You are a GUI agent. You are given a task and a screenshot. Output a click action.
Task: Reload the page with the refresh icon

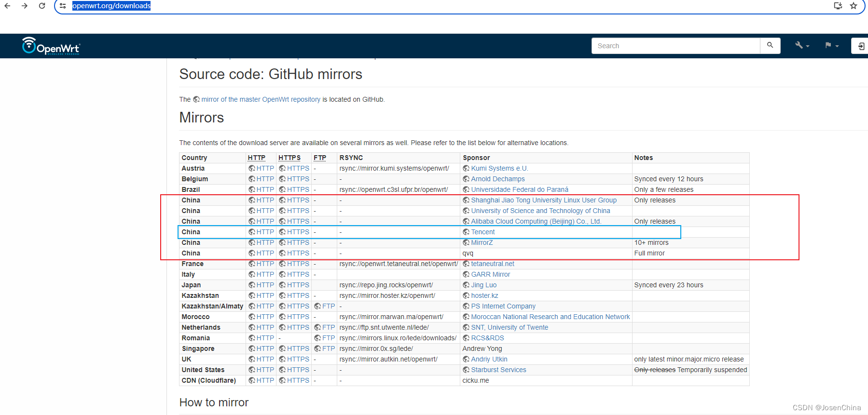click(x=42, y=6)
